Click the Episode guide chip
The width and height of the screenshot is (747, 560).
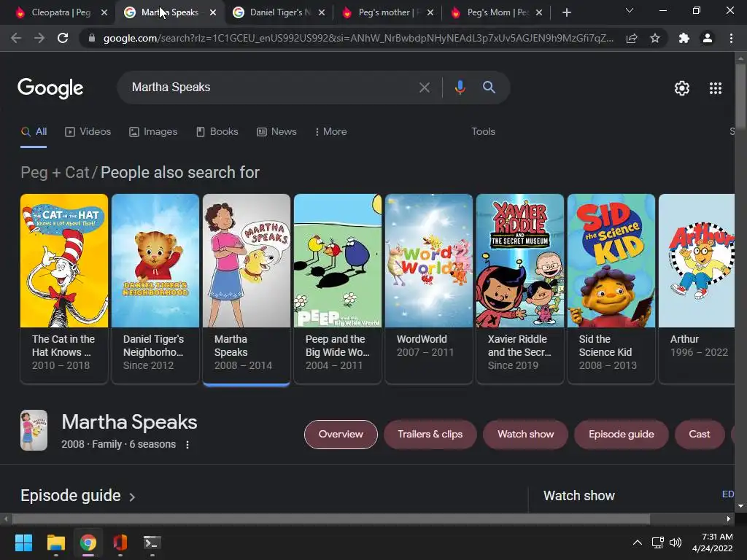pos(622,435)
